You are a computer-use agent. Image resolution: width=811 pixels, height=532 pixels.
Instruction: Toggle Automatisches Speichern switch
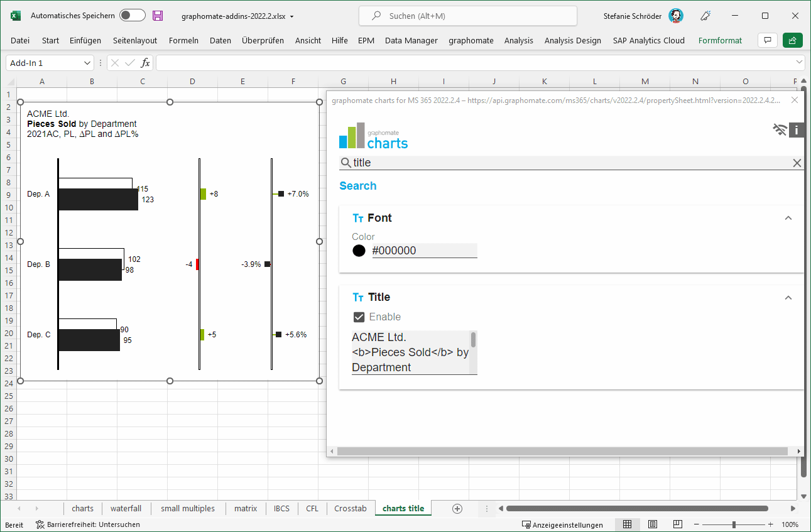click(x=133, y=16)
